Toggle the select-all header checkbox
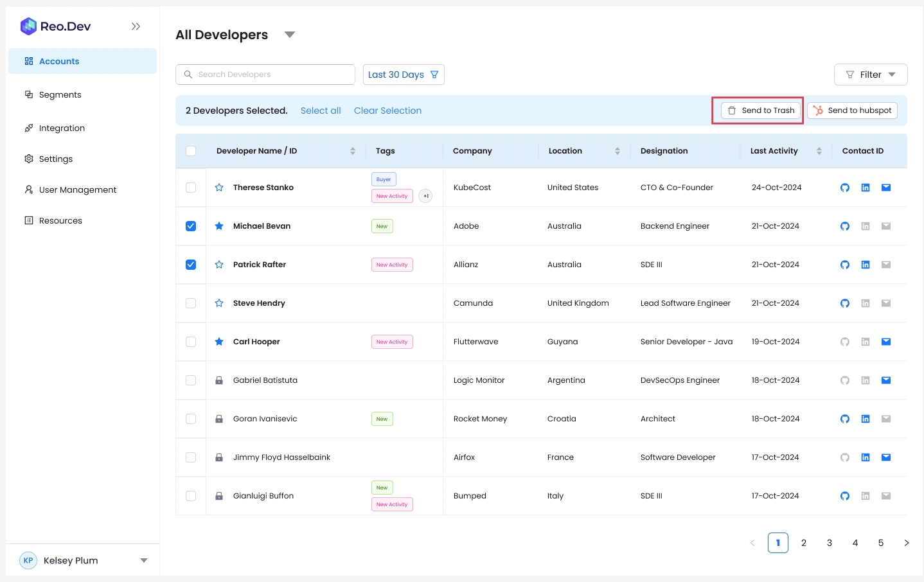Viewport: 924px width, 582px height. [191, 151]
